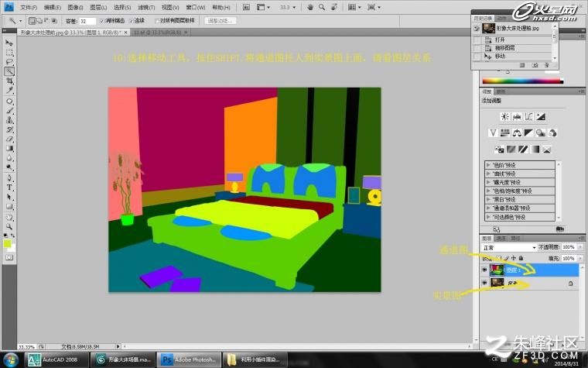Add a Color Balance adjustment

(x=517, y=132)
